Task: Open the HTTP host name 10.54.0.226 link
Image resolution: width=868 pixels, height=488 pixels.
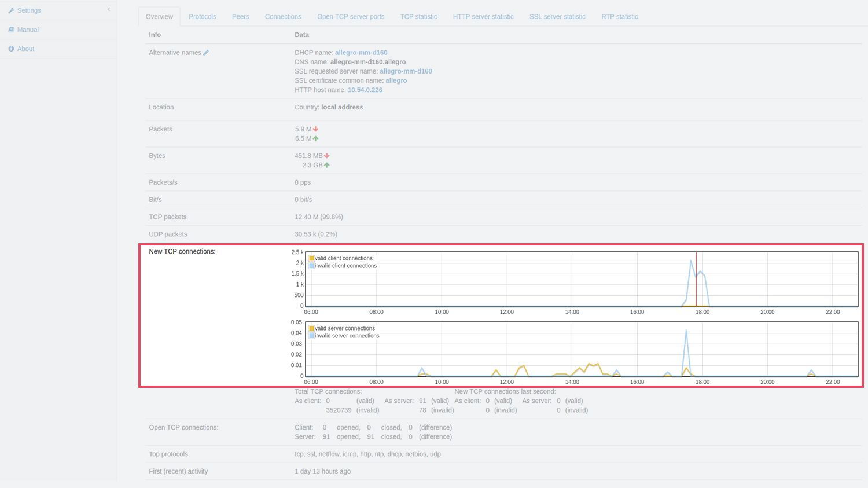Action: (x=365, y=90)
